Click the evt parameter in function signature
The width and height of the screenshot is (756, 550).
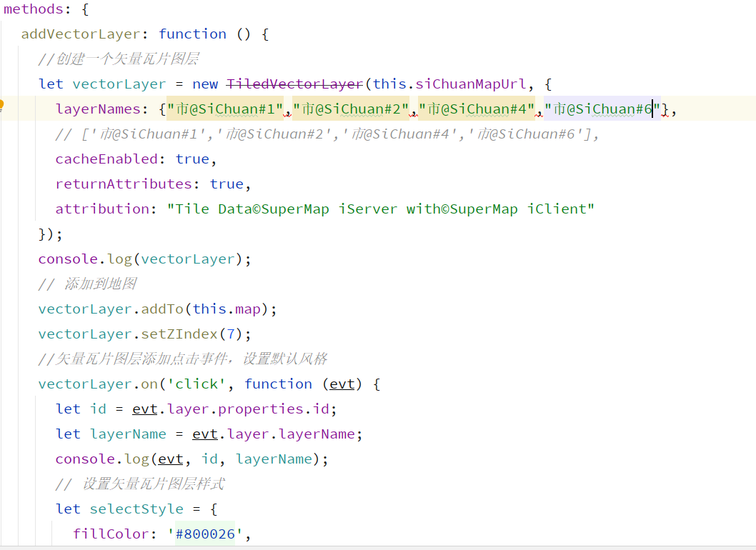(x=342, y=384)
